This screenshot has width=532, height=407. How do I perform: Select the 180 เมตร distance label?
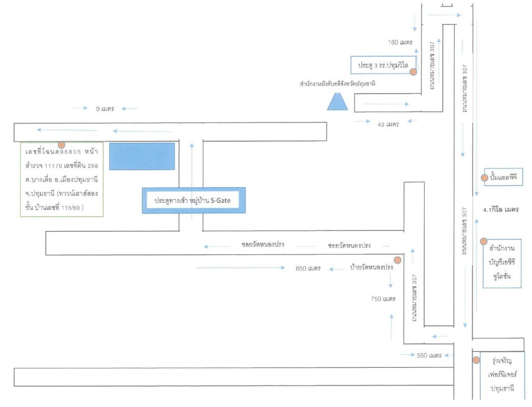pyautogui.click(x=400, y=42)
